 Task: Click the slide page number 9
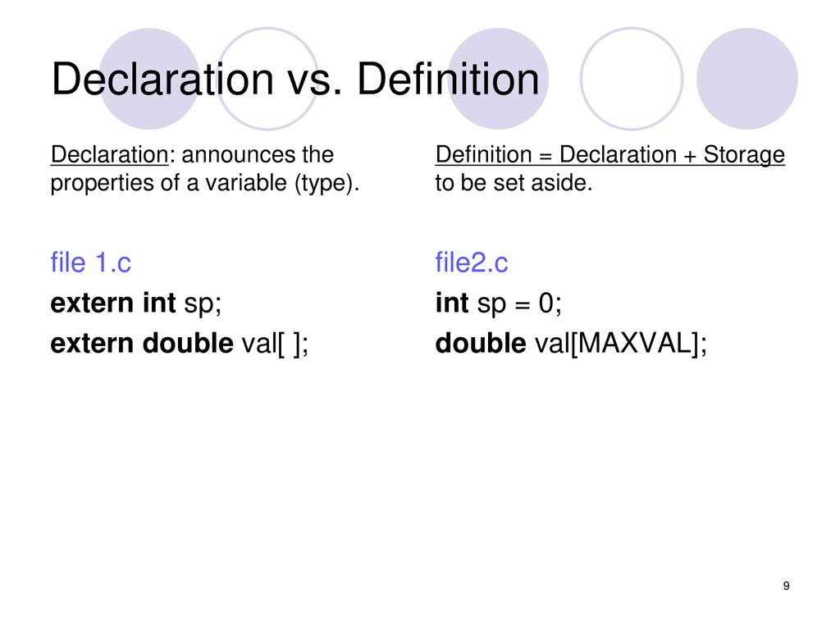click(x=786, y=586)
